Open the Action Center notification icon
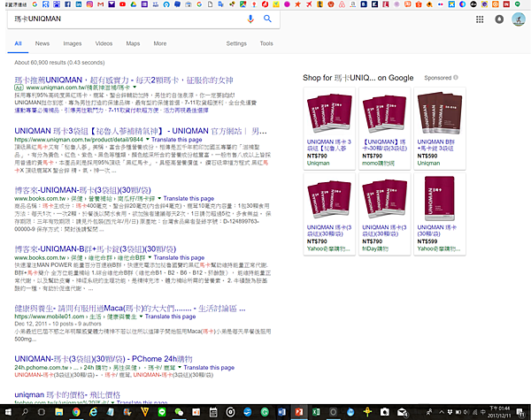Screen dimensions: 531x420 click(520, 412)
